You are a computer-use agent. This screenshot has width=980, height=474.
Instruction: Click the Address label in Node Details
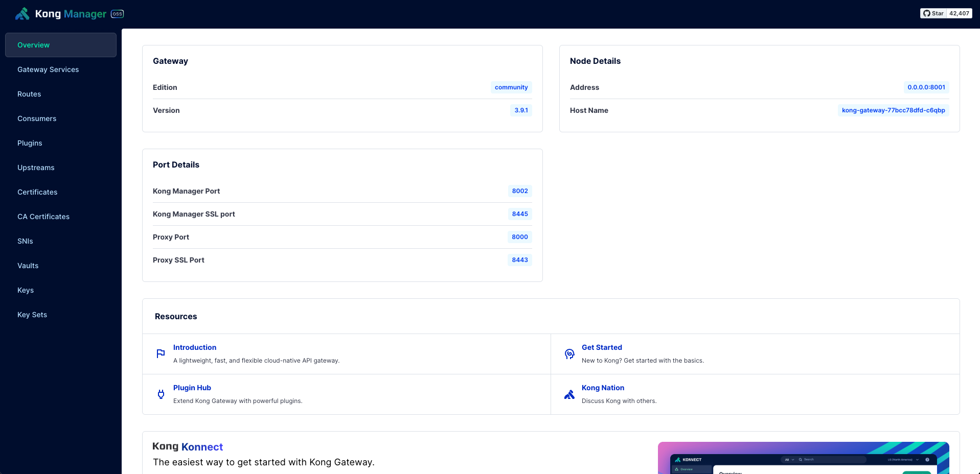pos(584,87)
